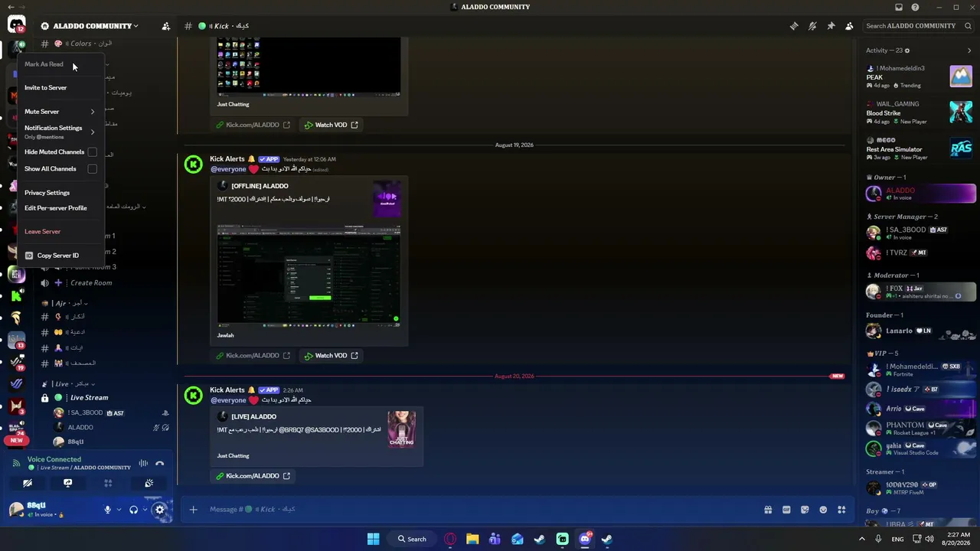Start an Activity from voice panel
980x551 pixels.
pyautogui.click(x=108, y=483)
